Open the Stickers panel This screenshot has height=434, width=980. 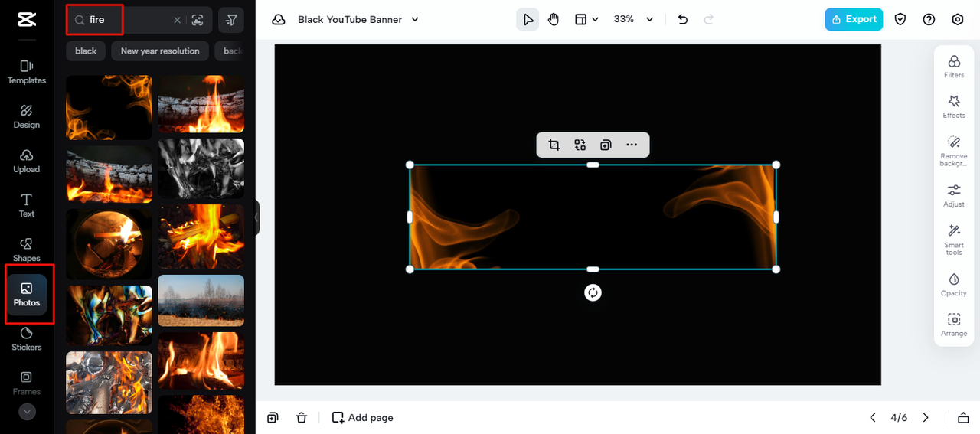pyautogui.click(x=27, y=339)
